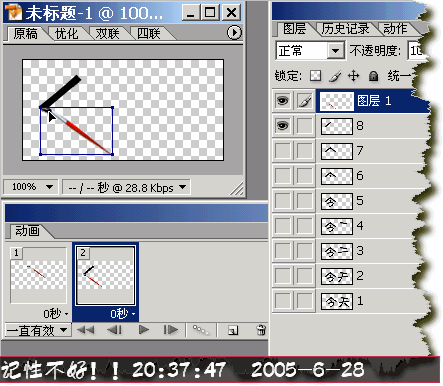Click lock transparent pixels icon

315,76
